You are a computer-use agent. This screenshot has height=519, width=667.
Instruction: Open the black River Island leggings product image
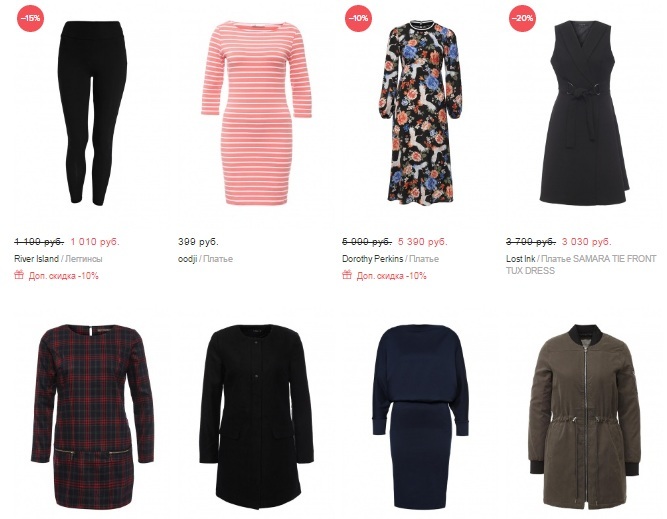coord(92,113)
